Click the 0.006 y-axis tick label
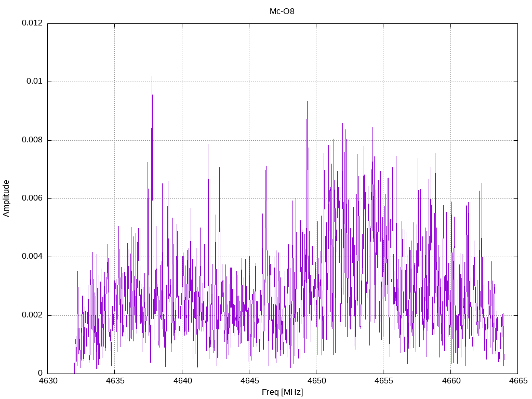 [33, 198]
